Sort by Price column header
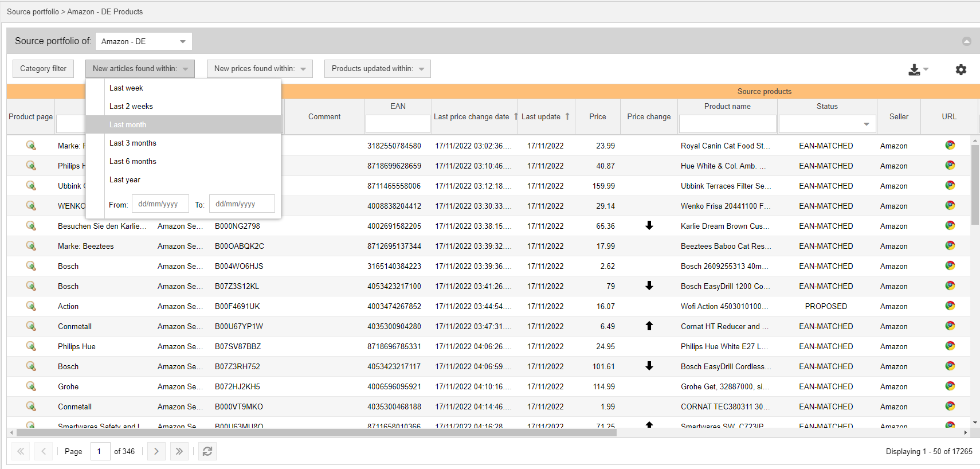Screen dimensions: 980x469 coord(598,116)
